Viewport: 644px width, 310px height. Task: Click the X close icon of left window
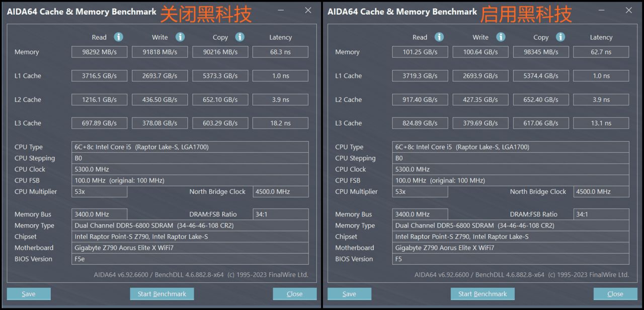click(x=308, y=11)
